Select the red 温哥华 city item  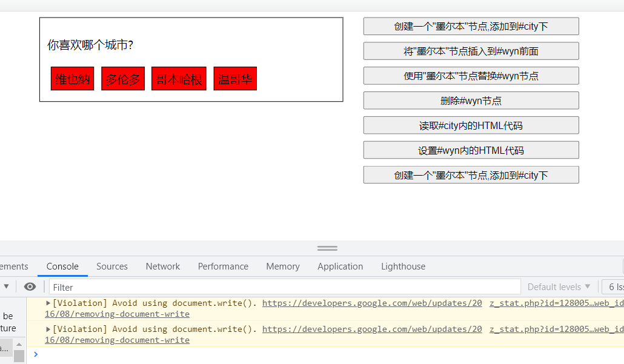point(235,79)
